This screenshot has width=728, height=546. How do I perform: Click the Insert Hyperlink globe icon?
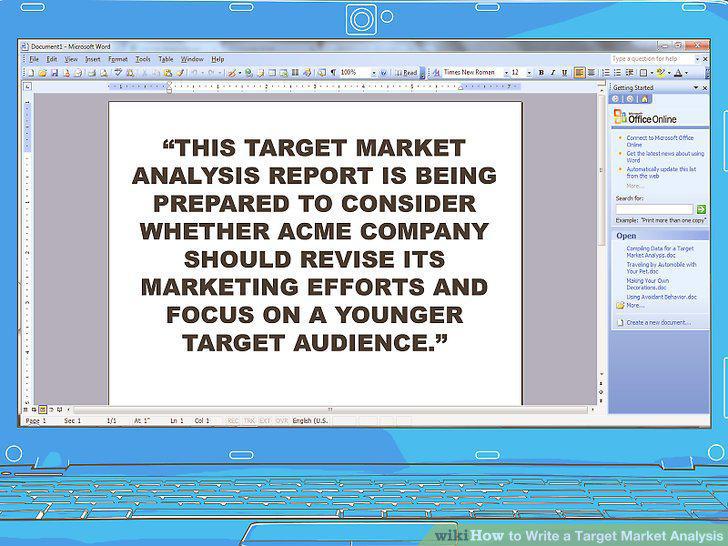(248, 72)
